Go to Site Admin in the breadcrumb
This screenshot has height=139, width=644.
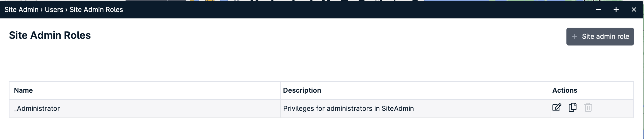pos(21,9)
